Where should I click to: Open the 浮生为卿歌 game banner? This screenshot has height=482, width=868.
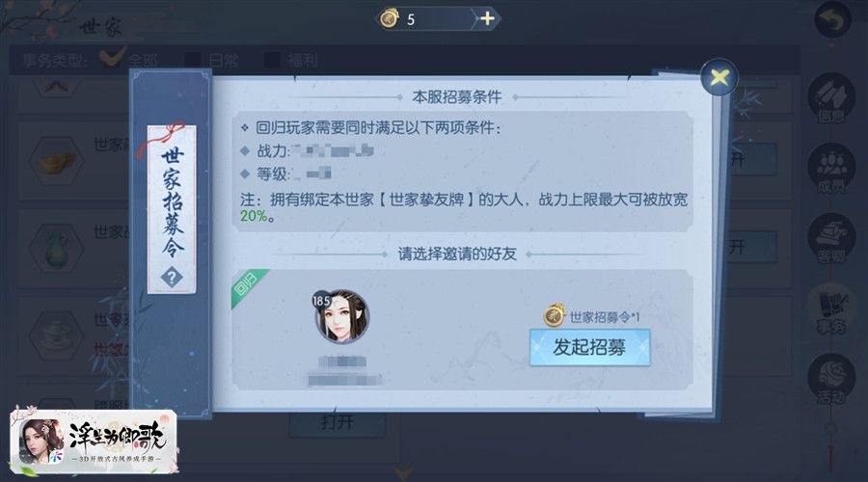pos(94,442)
